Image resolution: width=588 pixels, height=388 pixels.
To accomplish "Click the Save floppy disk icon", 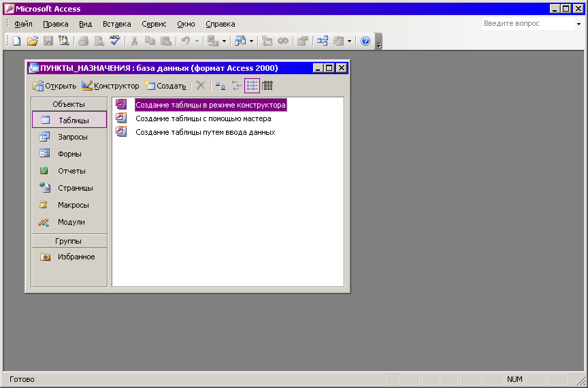I will click(48, 41).
